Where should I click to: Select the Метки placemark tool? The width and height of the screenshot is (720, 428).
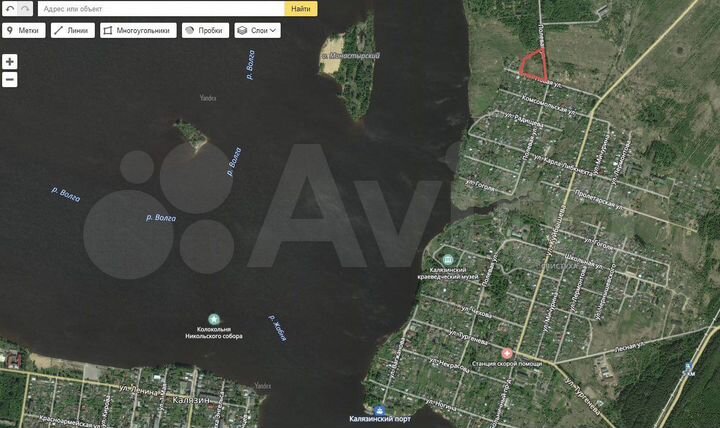pyautogui.click(x=24, y=30)
